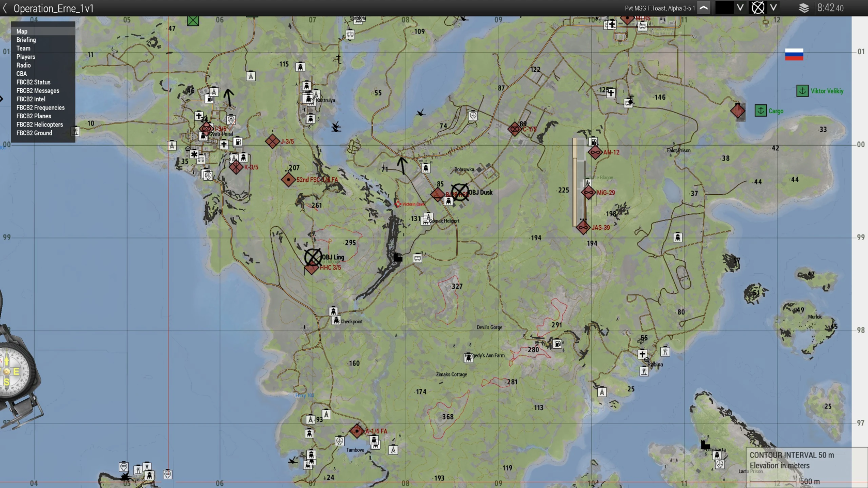
Task: Open the Radio section
Action: point(23,65)
